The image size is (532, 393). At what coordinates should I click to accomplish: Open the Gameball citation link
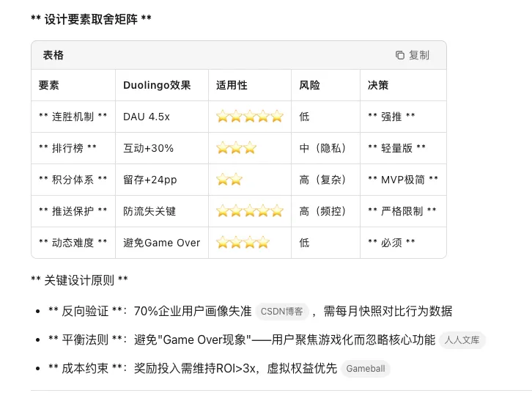coord(366,369)
